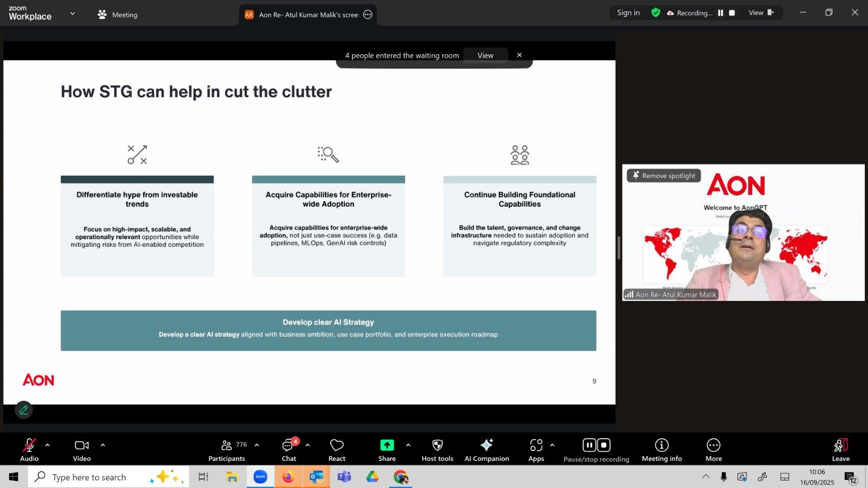Click Remove spotlight on the video

pyautogui.click(x=664, y=176)
